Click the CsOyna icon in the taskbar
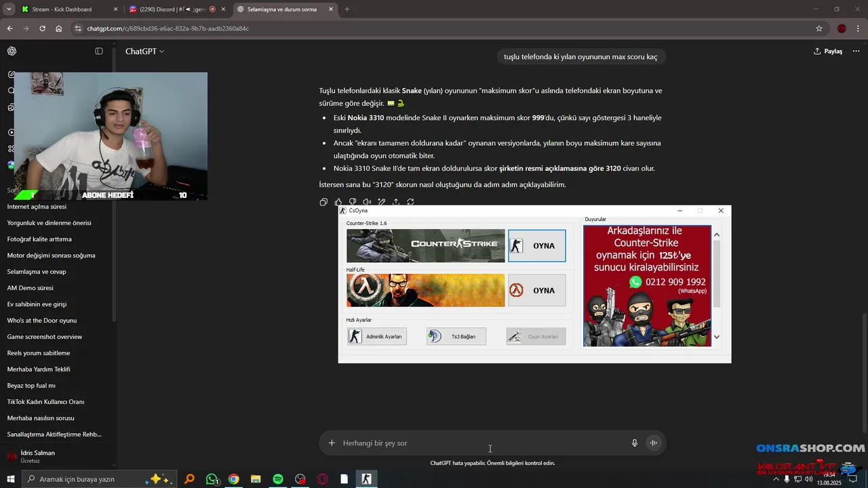 pos(366,479)
